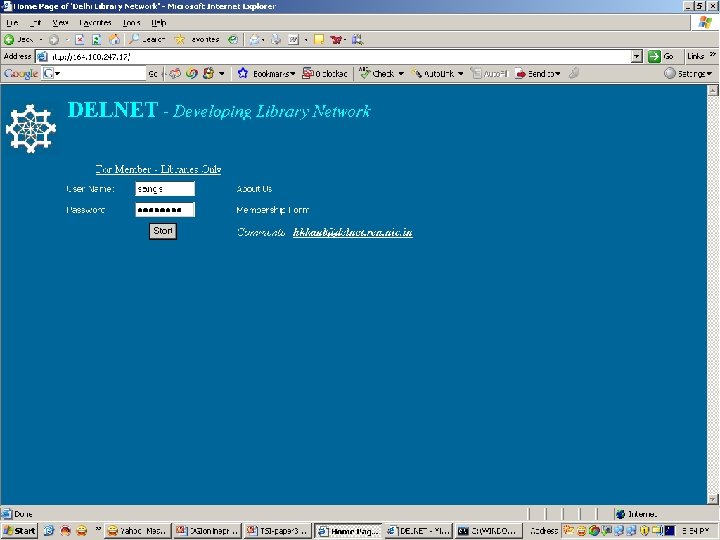Click the popup blocker '0 blocked' button

325,73
